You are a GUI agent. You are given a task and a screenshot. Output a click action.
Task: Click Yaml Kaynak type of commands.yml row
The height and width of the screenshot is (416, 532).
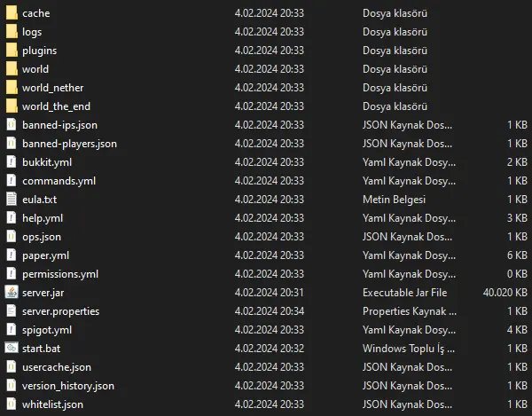coord(409,181)
